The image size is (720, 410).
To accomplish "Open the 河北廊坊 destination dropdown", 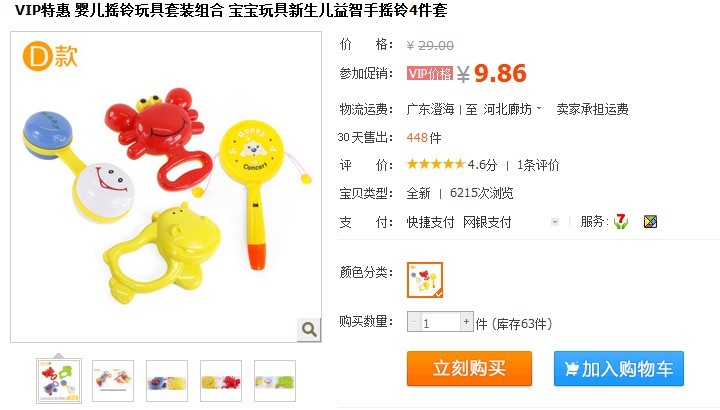I will click(x=512, y=109).
